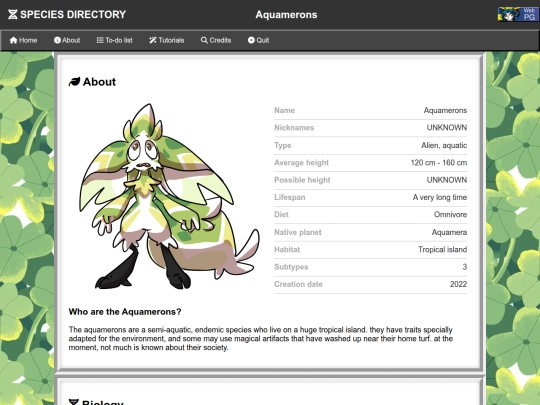Click the Lifespan row label
Image resolution: width=540 pixels, height=405 pixels.
click(290, 197)
